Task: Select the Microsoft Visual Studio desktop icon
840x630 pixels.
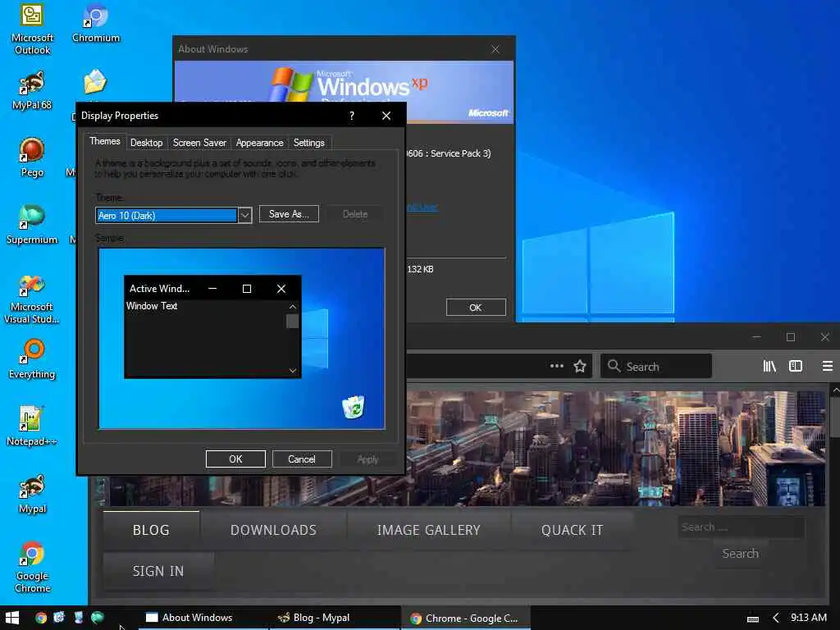Action: (x=32, y=299)
